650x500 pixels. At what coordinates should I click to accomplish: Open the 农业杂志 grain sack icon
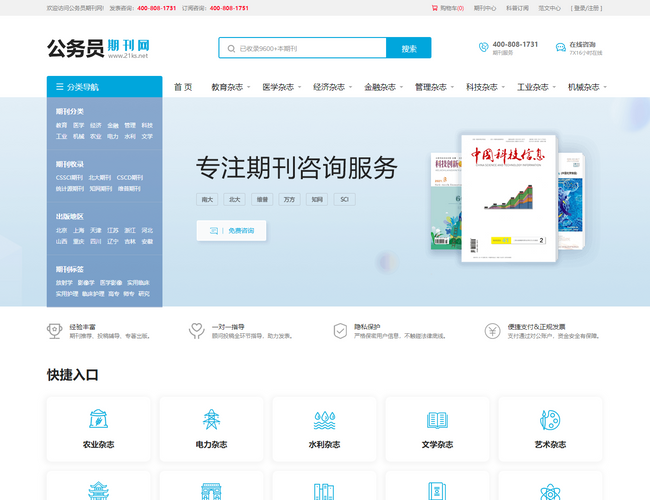(99, 419)
